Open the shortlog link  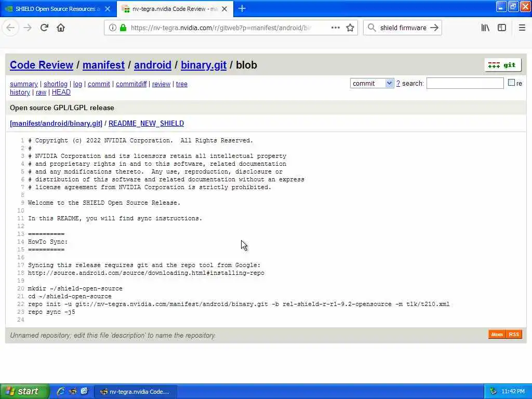[x=56, y=84]
